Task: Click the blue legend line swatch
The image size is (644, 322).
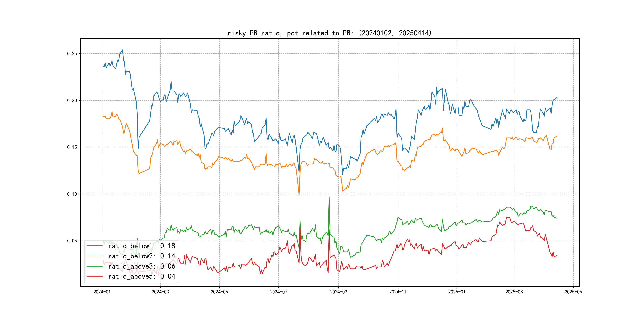Action: click(94, 246)
